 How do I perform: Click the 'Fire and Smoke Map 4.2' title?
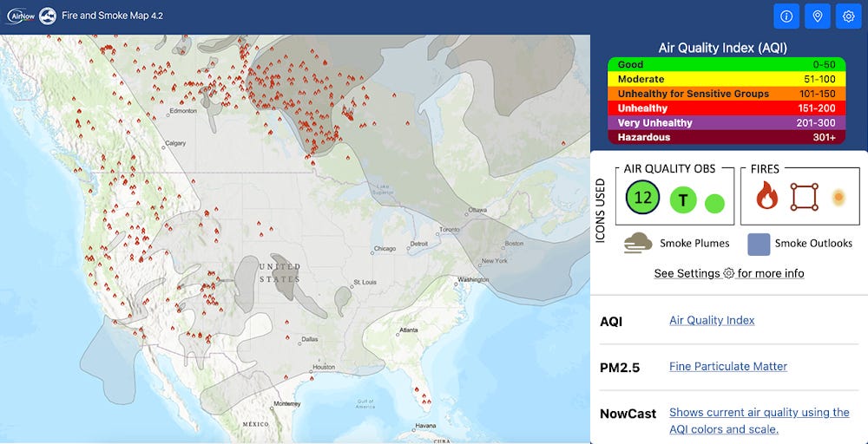[112, 16]
